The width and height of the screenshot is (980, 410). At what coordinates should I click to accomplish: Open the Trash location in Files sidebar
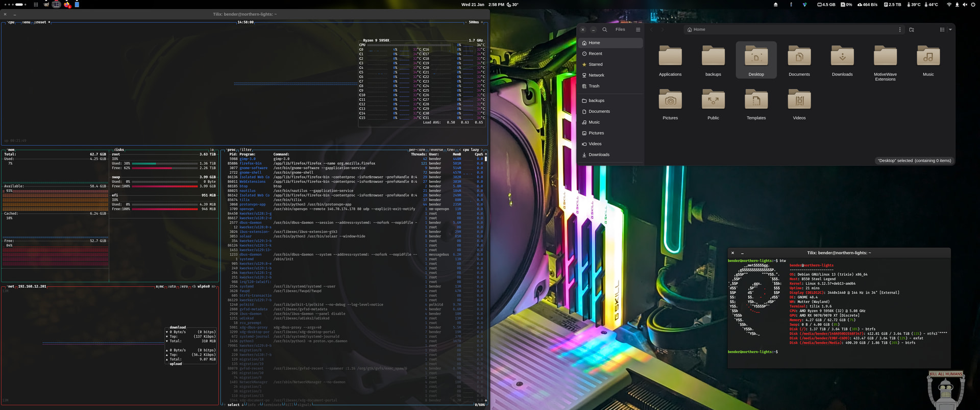pyautogui.click(x=594, y=86)
